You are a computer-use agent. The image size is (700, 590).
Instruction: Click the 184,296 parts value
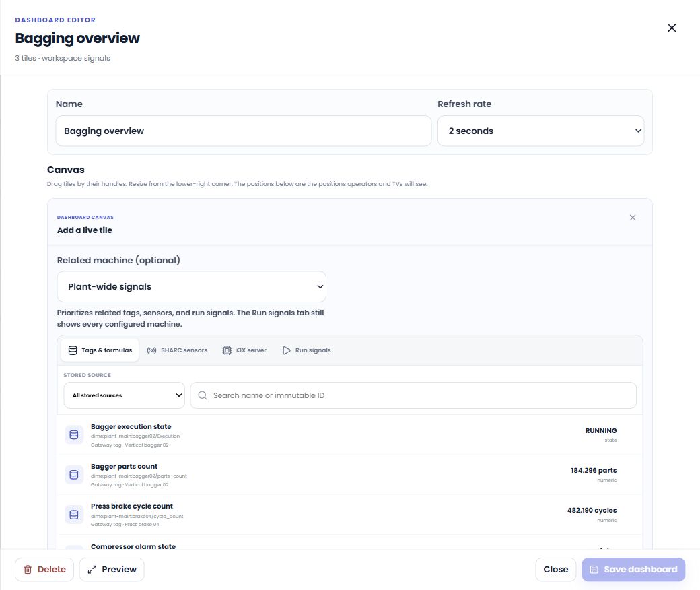coord(594,470)
